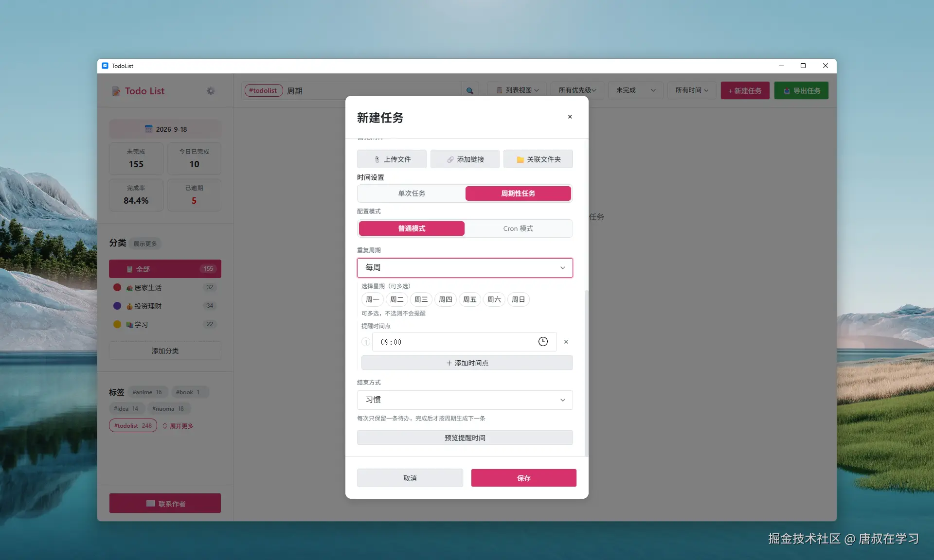Select the 学习 category
This screenshot has width=934, height=560.
[x=165, y=324]
